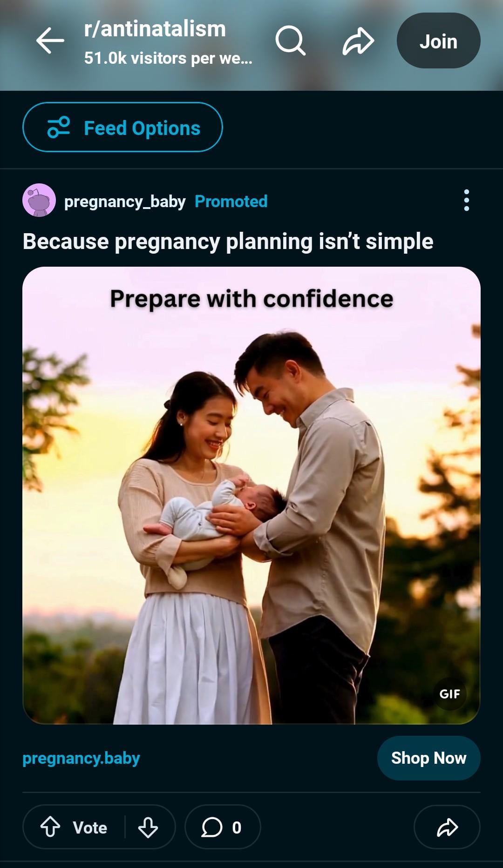The width and height of the screenshot is (503, 868).
Task: Open the family ad image
Action: point(251,495)
